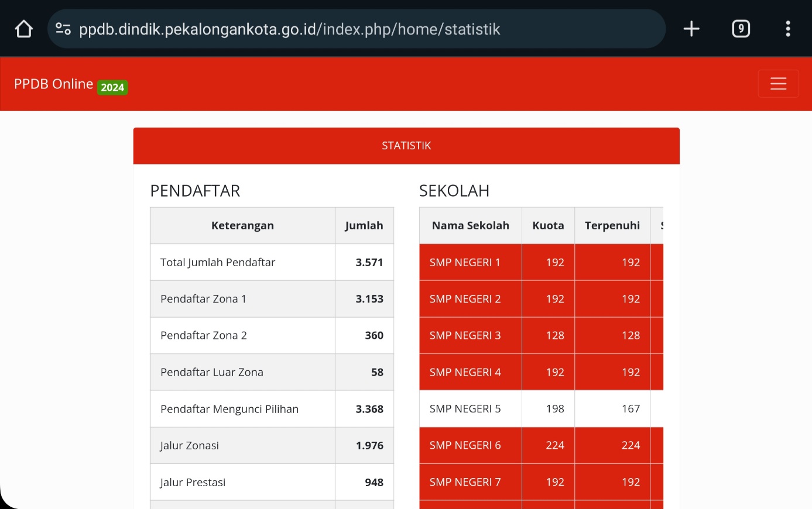Click SMP NEGERI 5 Kuota value 198
Screen dimensions: 812x509
pos(555,409)
